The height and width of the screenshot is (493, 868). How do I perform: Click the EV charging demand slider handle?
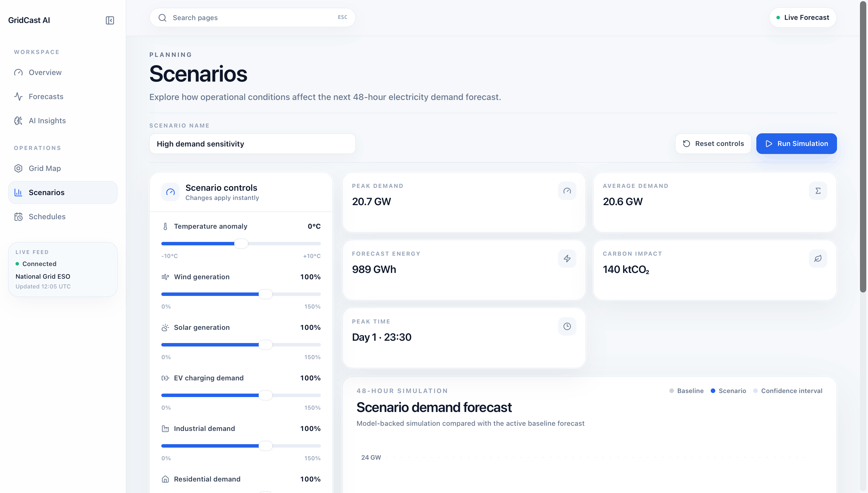(266, 395)
